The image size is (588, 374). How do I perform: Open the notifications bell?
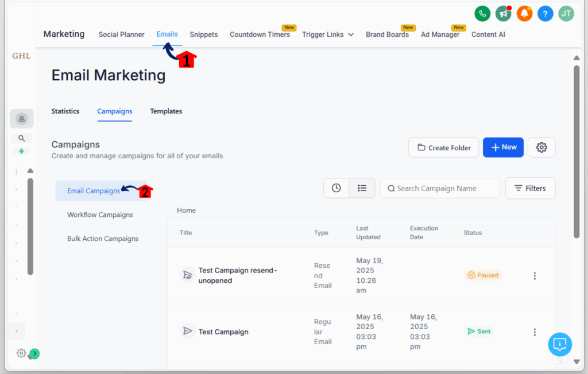pyautogui.click(x=524, y=13)
